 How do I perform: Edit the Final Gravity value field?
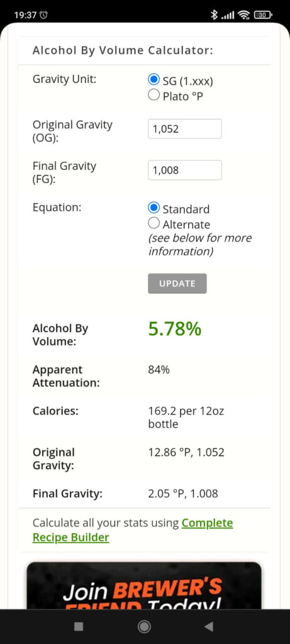point(185,170)
